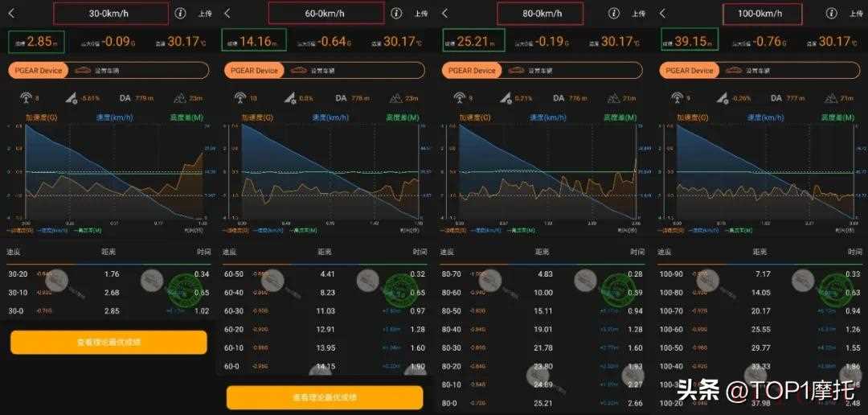
Task: Tap DA density altitude label in 100-0km/h panel
Action: [776, 98]
